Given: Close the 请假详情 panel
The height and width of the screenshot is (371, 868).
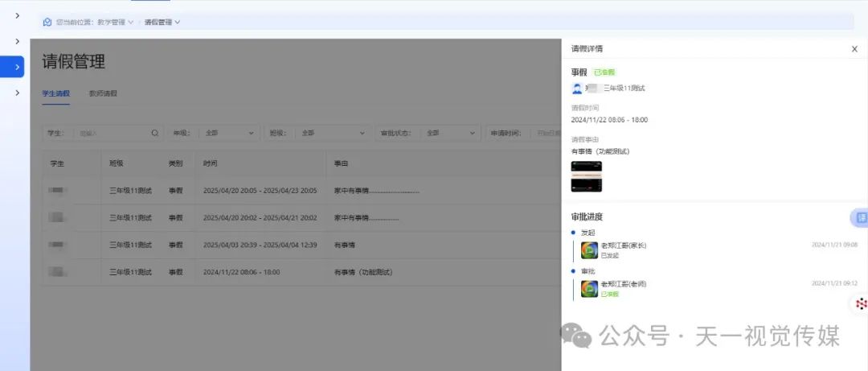Looking at the screenshot, I should 854,49.
